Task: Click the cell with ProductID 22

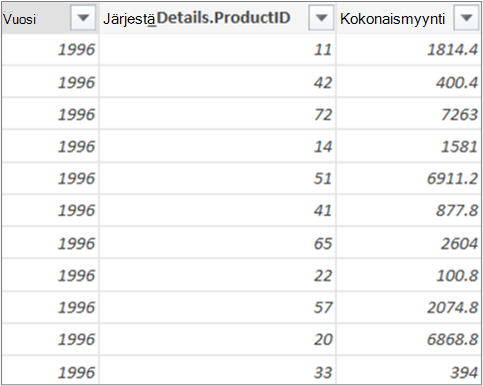Action: [x=218, y=275]
